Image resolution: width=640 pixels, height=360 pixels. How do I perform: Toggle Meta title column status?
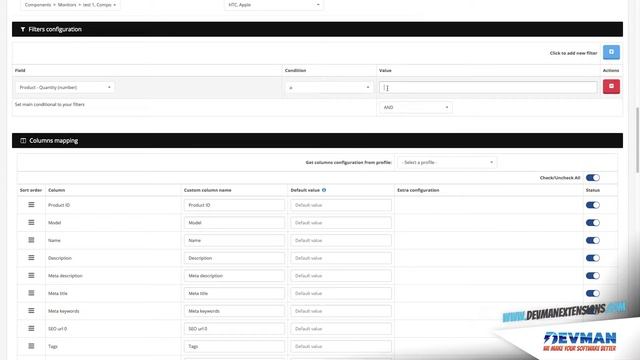[593, 293]
